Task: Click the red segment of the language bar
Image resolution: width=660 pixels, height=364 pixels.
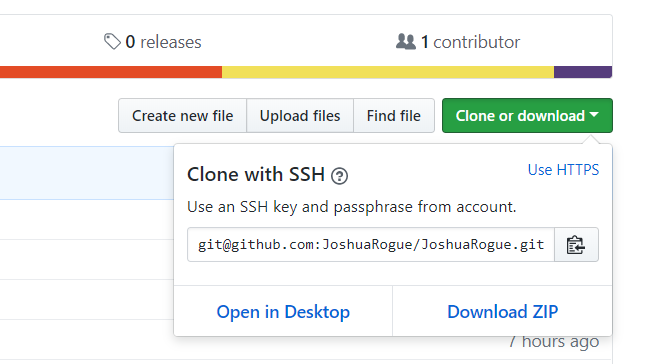Action: click(x=111, y=72)
